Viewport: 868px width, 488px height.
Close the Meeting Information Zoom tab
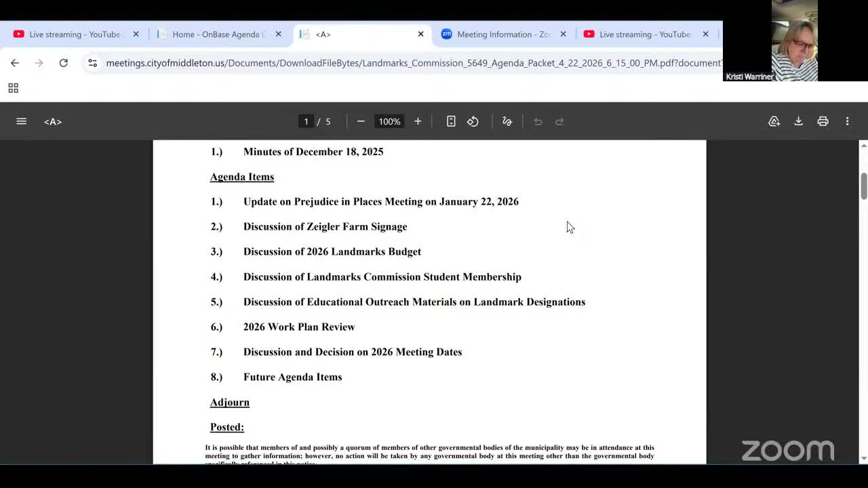tap(563, 34)
